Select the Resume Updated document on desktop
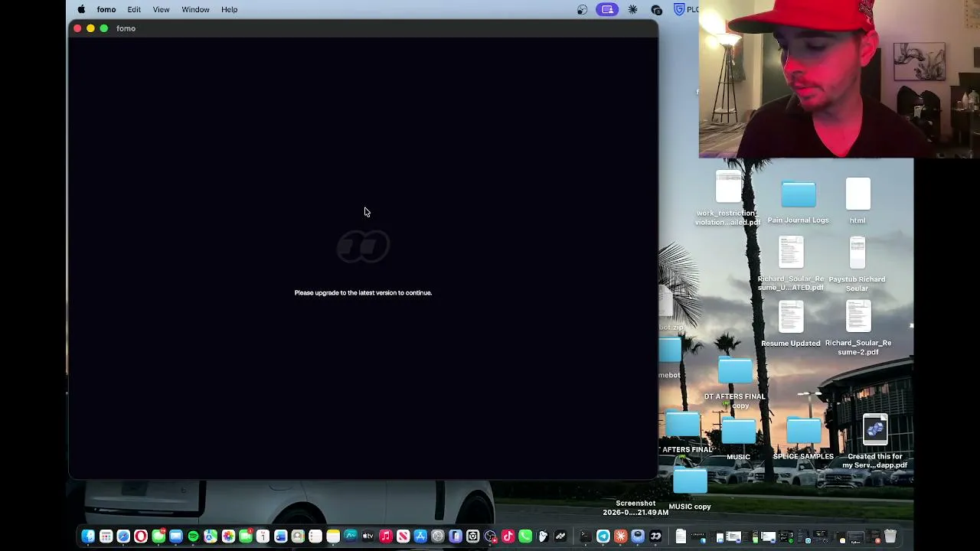This screenshot has height=551, width=980. point(791,318)
